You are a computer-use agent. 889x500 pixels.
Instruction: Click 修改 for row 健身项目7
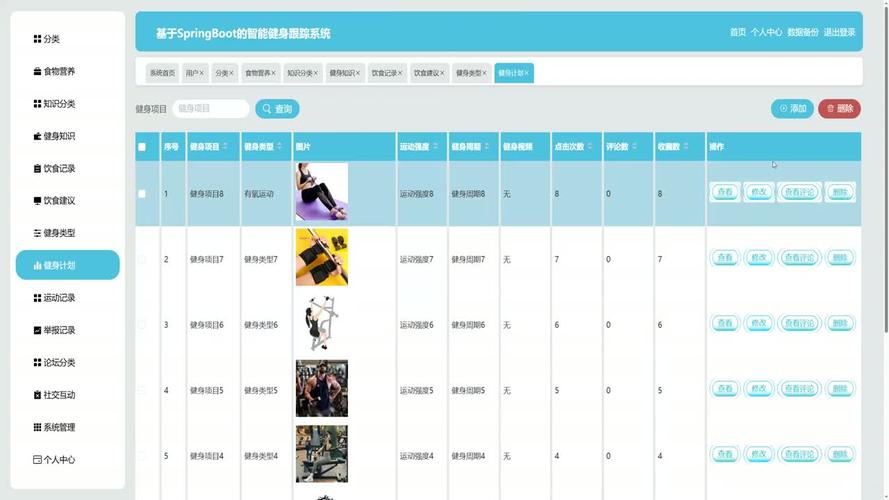coord(759,258)
